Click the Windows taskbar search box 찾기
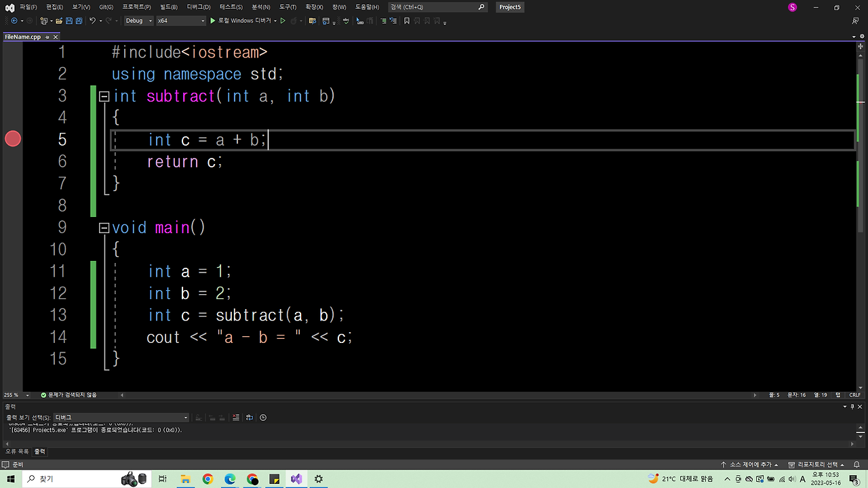This screenshot has height=488, width=868. coord(86,479)
